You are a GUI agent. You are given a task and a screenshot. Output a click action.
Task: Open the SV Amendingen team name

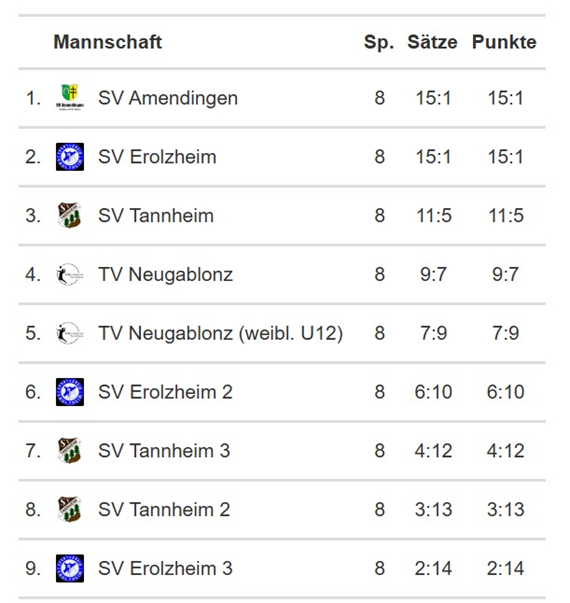tap(168, 98)
